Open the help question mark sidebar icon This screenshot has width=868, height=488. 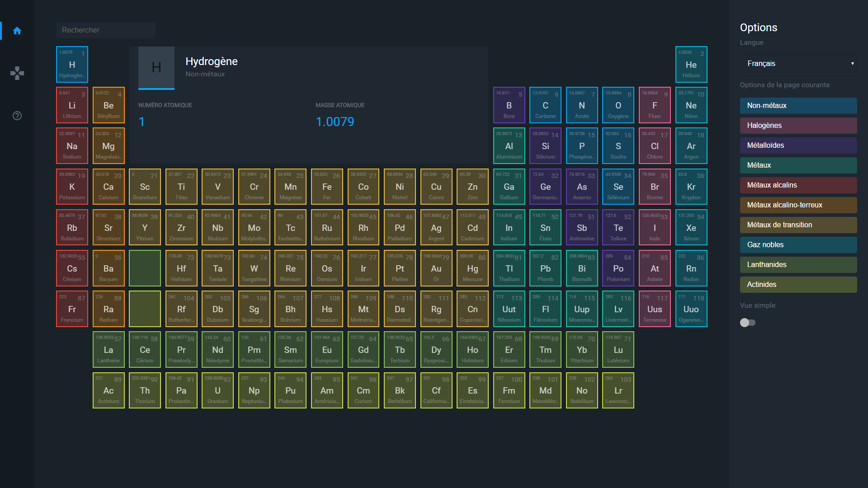tap(17, 116)
